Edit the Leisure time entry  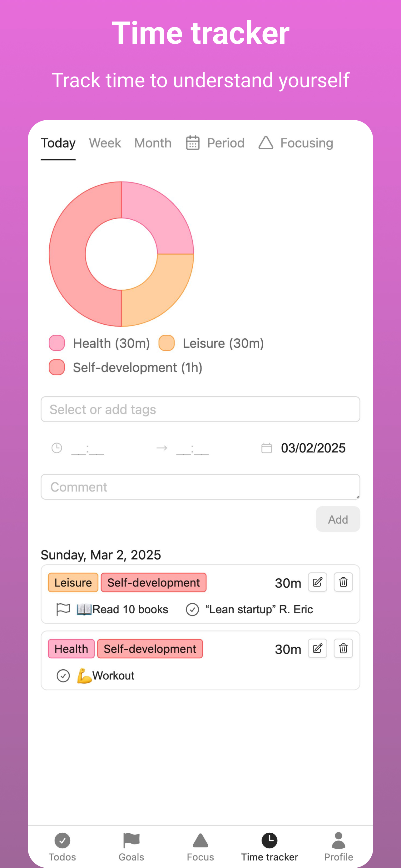317,582
